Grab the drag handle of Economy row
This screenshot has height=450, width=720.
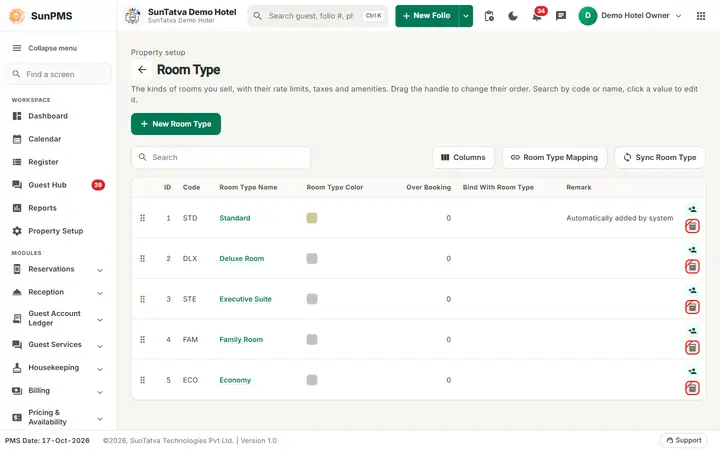coord(142,380)
